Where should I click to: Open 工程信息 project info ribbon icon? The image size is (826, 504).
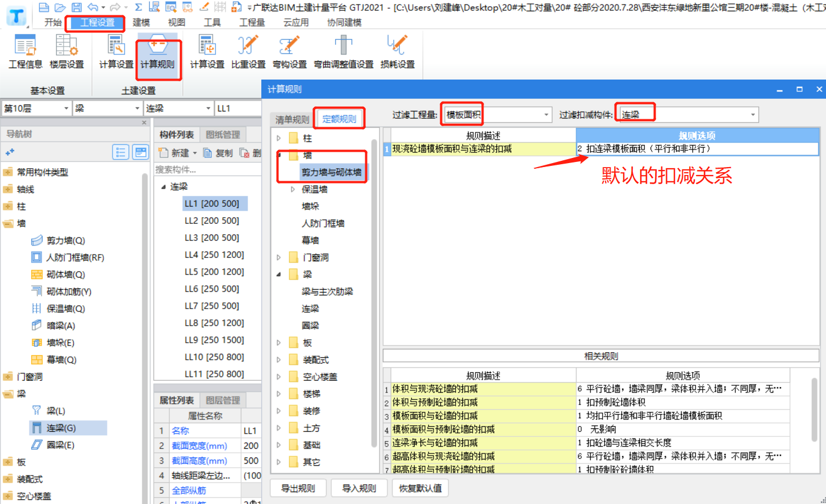pos(26,51)
